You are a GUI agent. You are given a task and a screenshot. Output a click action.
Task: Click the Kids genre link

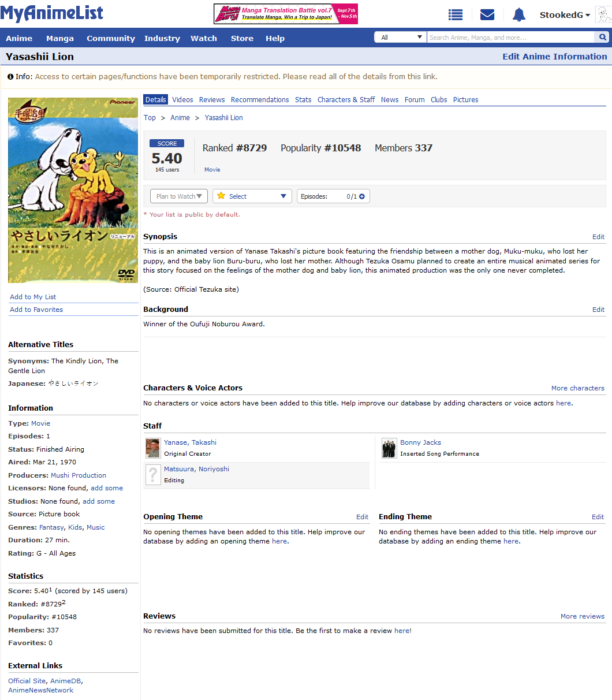click(x=75, y=527)
